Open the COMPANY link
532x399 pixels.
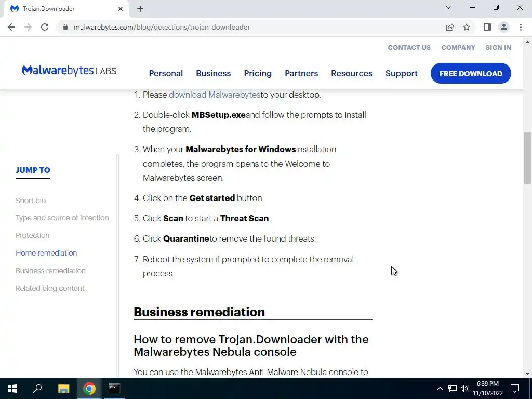tap(458, 47)
